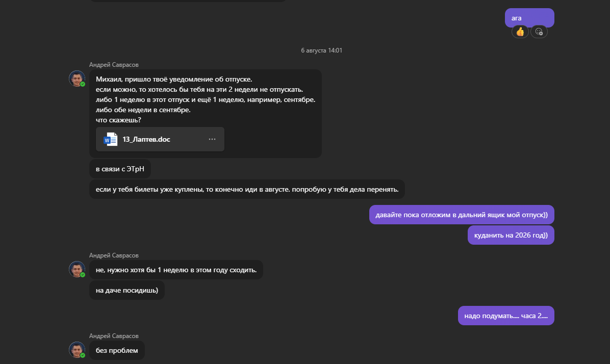
Task: Select message "давайте пока отложим в дальний ящик"
Action: [x=461, y=215]
